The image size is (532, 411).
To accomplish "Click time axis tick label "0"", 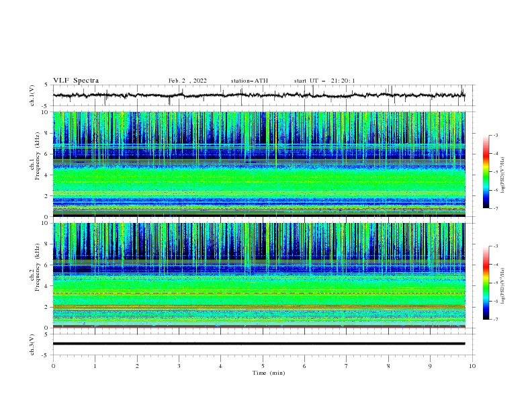I will 53,366.
